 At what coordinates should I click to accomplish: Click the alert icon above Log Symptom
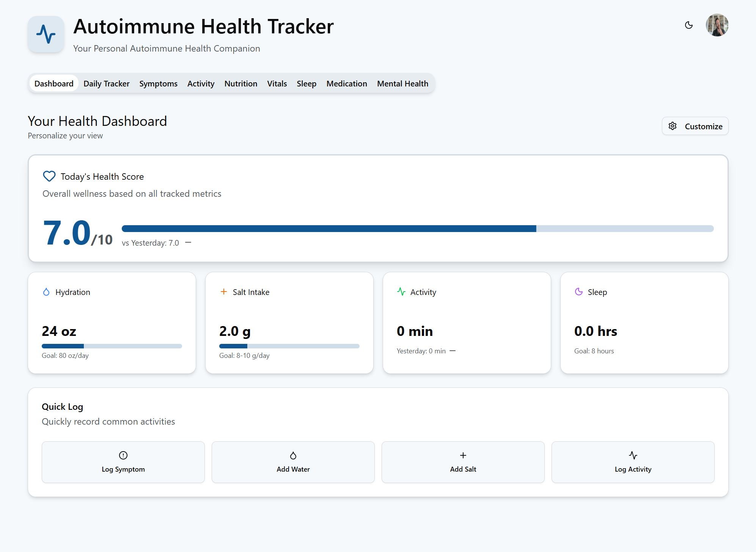(x=123, y=455)
